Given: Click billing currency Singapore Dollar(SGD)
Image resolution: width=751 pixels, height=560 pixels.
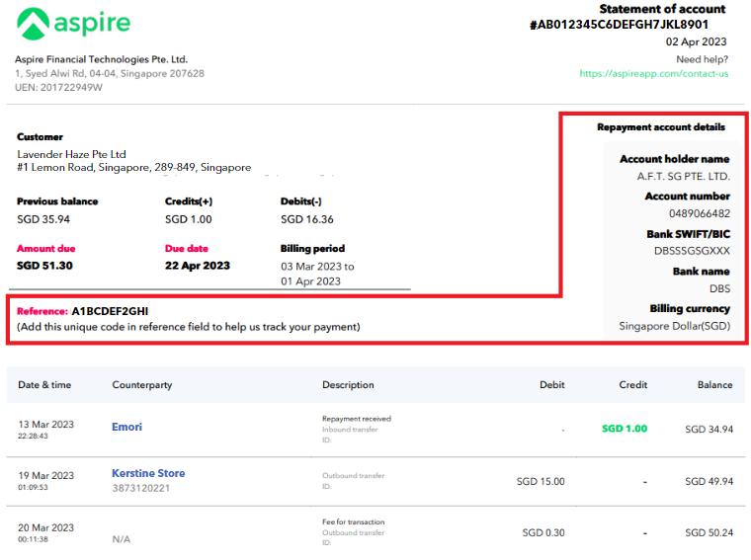Looking at the screenshot, I should tap(675, 327).
